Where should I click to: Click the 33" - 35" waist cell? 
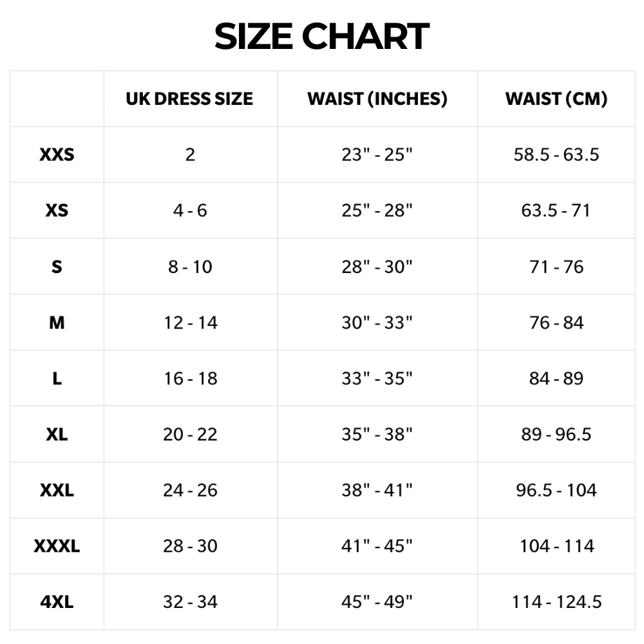(x=377, y=379)
